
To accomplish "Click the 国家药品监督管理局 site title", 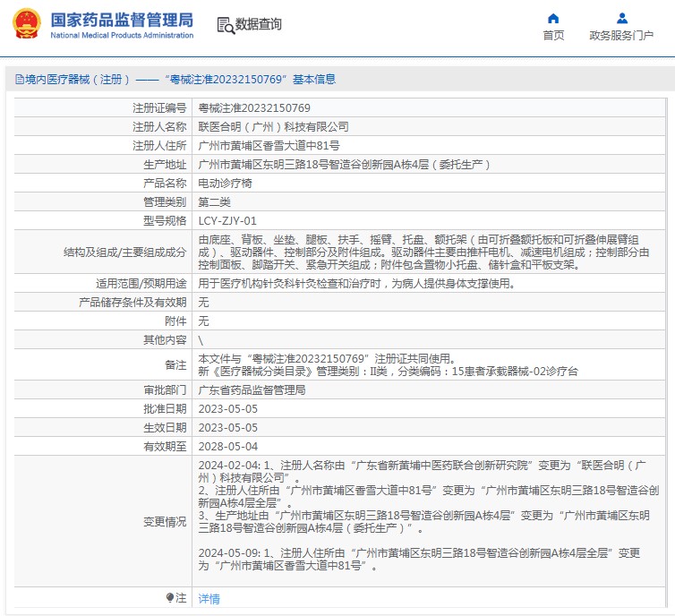I will (x=122, y=19).
